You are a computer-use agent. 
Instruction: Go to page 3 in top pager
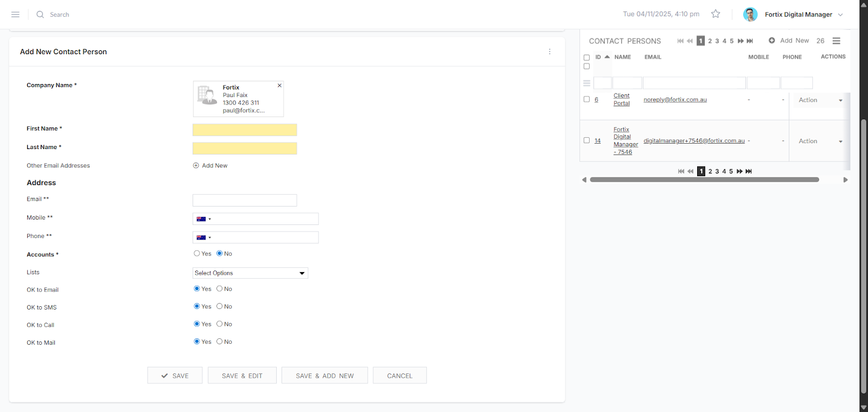tap(717, 41)
